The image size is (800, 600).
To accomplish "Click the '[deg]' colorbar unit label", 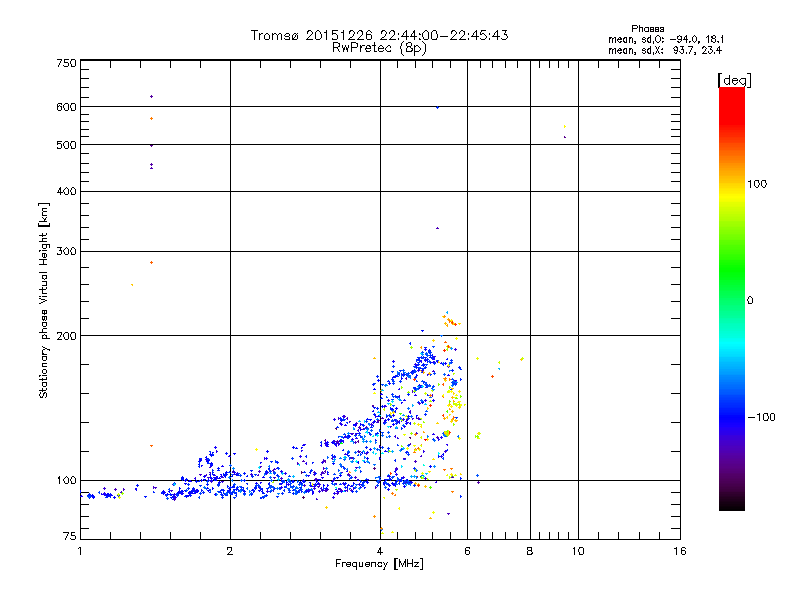I will [734, 80].
